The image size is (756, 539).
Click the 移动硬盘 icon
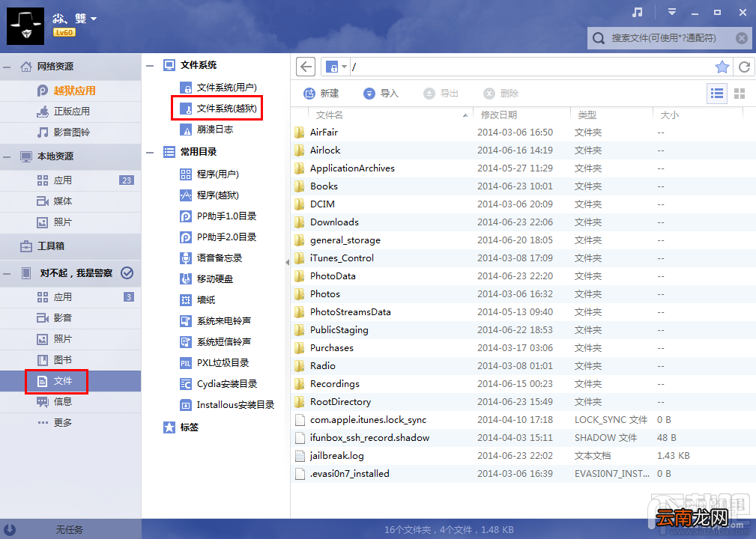(x=186, y=279)
